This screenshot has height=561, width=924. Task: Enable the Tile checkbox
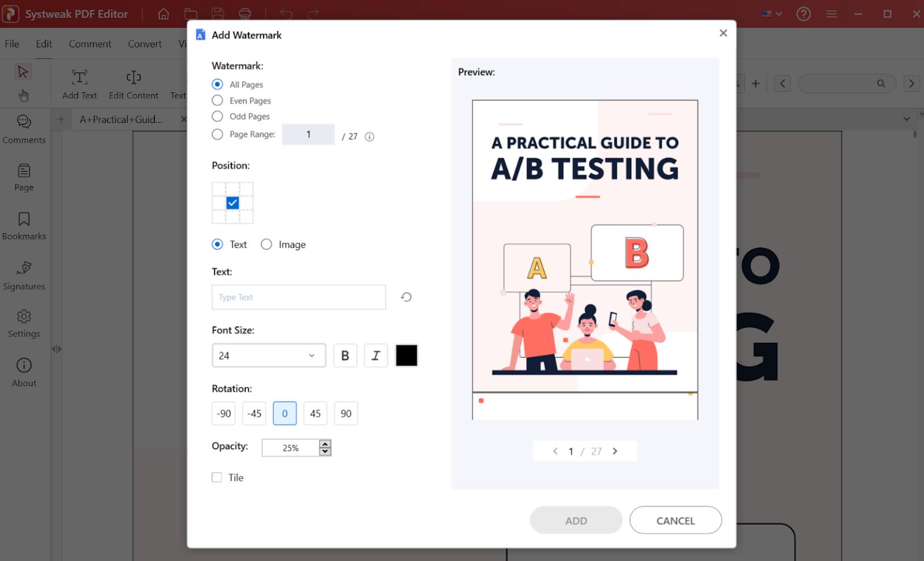point(217,477)
